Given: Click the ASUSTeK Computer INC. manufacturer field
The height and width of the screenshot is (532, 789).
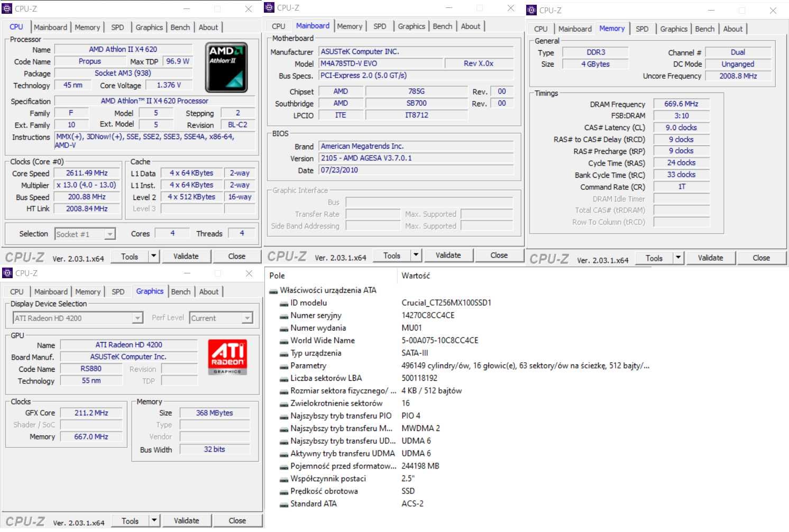Looking at the screenshot, I should pos(416,52).
